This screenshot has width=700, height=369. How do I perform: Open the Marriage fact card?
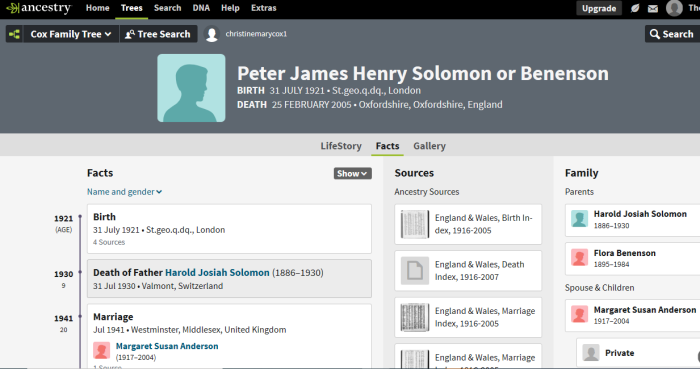pyautogui.click(x=229, y=336)
